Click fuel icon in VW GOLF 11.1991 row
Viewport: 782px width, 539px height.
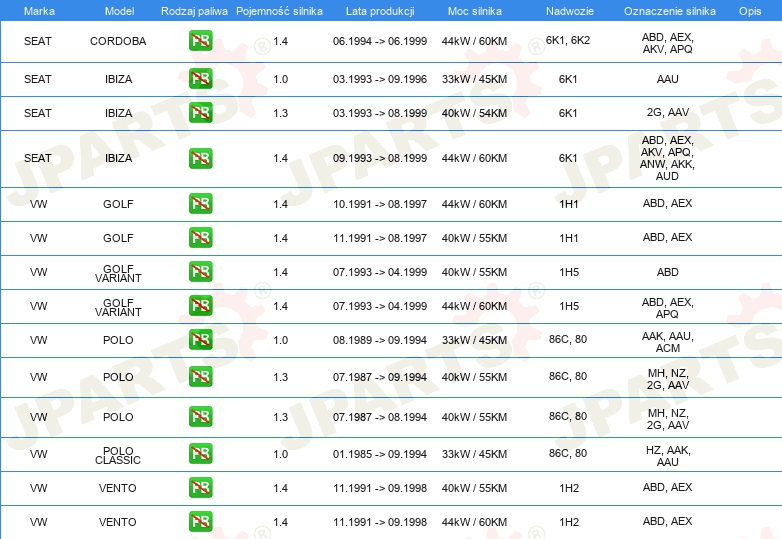(200, 237)
